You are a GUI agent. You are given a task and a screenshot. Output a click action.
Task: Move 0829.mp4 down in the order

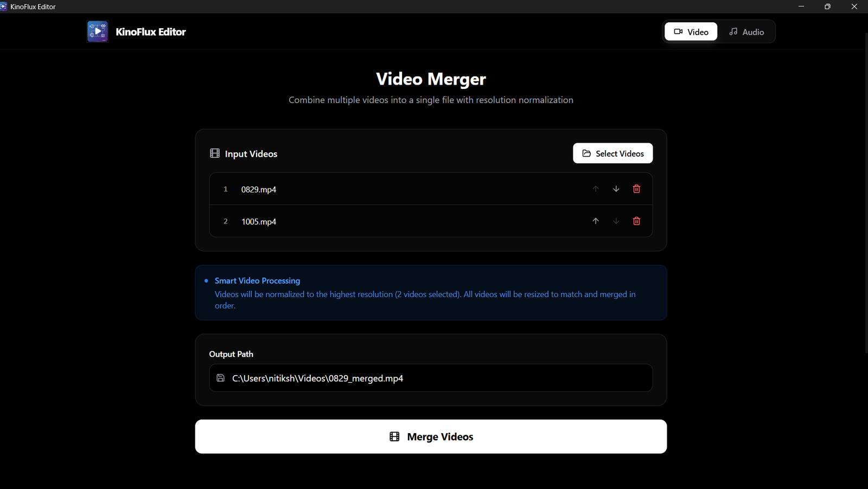point(616,189)
